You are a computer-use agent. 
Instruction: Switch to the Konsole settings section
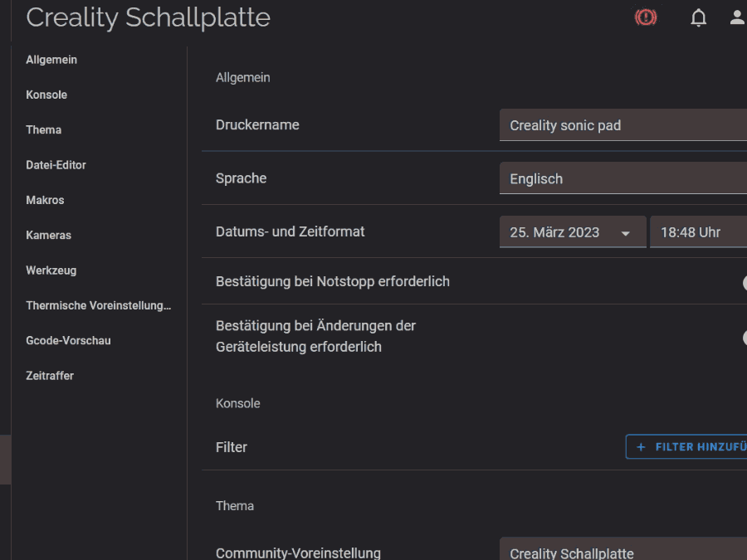(x=46, y=95)
